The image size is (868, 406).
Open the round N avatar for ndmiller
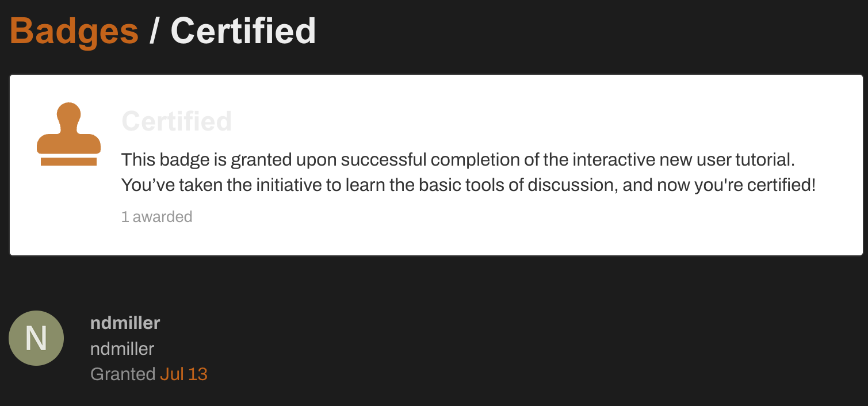tap(36, 338)
